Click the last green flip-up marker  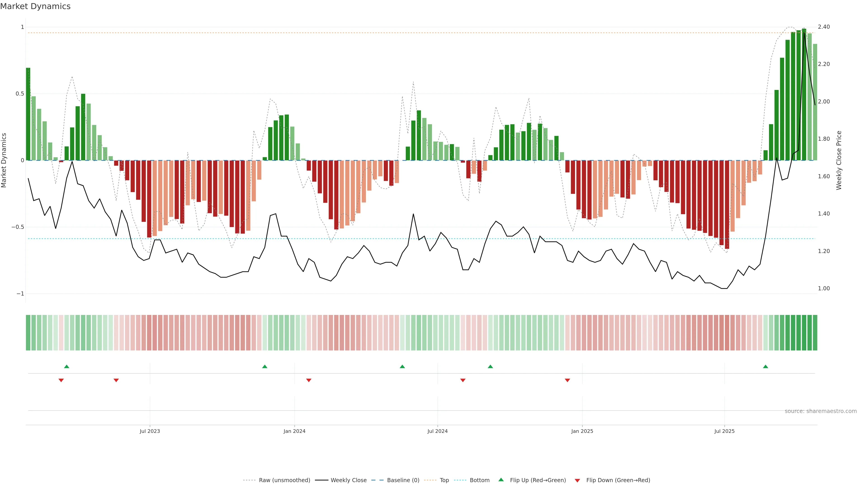pos(766,366)
